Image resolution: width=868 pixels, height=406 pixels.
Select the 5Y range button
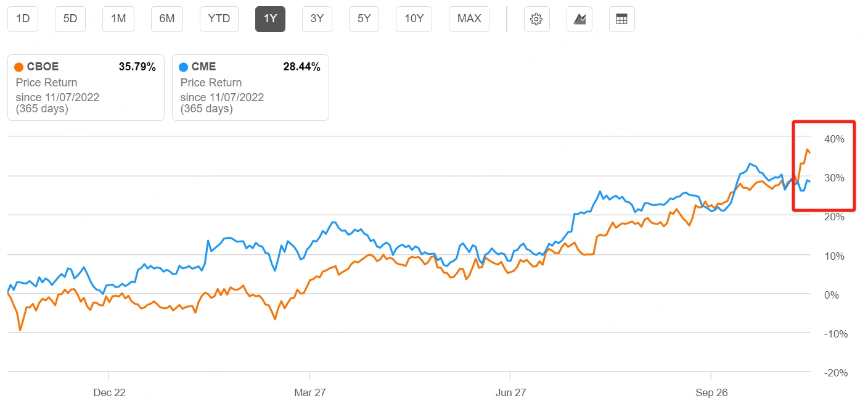[364, 19]
